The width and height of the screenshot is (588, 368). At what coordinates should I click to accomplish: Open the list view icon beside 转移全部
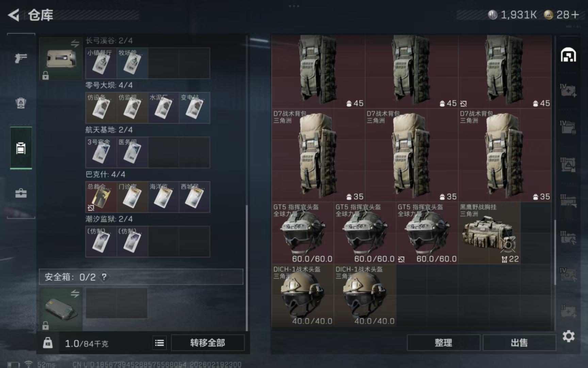(159, 343)
